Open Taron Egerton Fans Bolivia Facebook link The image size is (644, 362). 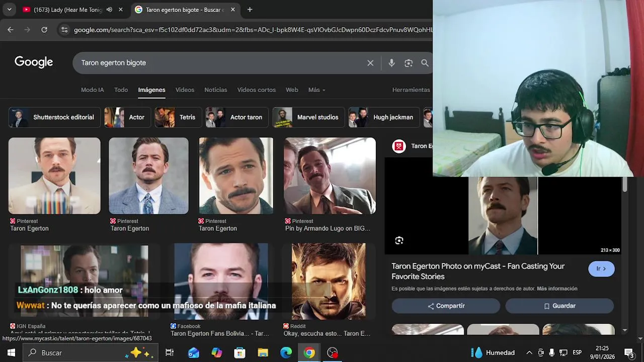(220, 333)
